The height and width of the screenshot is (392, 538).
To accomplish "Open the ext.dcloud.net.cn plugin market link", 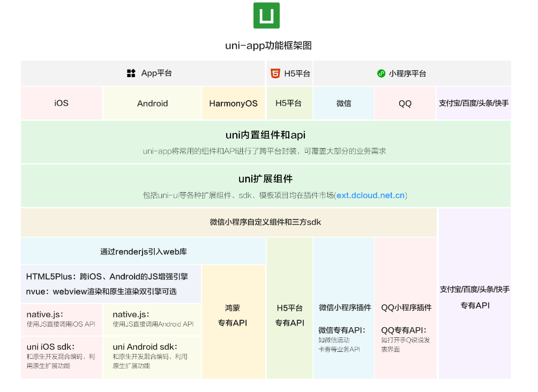I will point(371,195).
